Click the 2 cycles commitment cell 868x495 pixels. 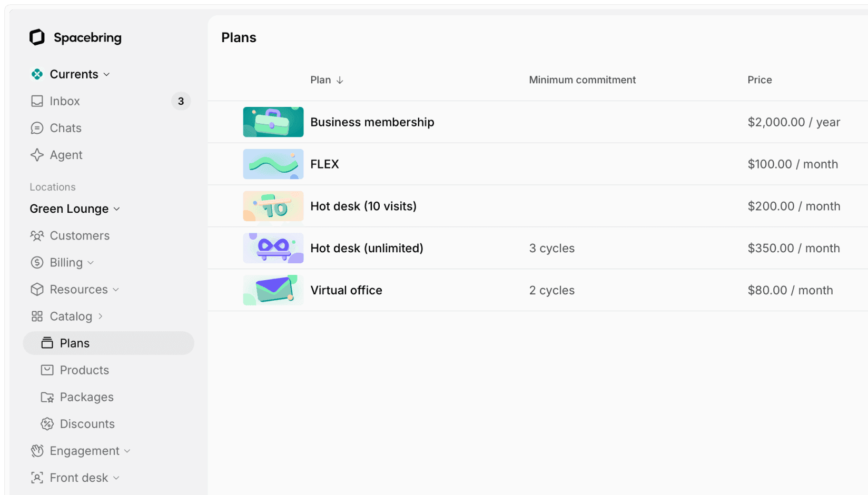point(551,291)
